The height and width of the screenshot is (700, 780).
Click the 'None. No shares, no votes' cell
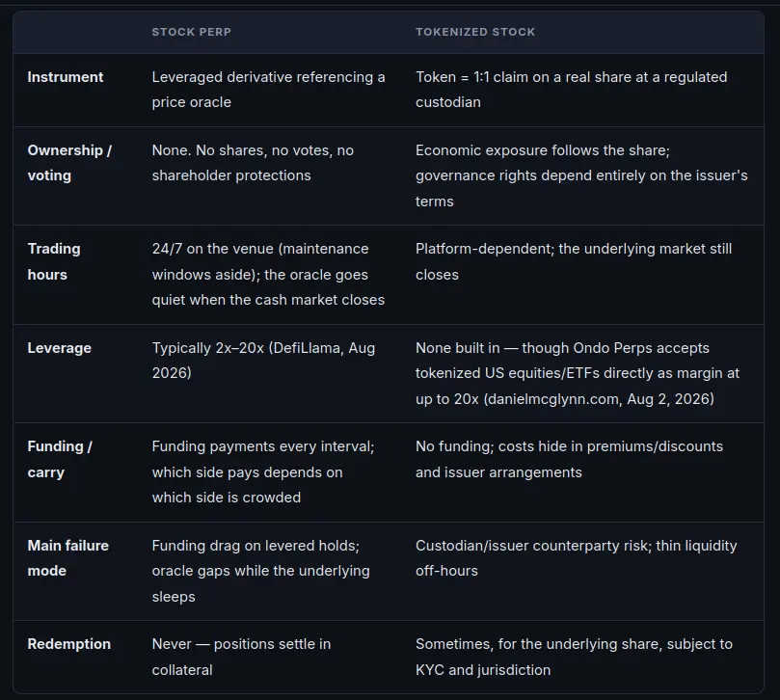point(253,163)
